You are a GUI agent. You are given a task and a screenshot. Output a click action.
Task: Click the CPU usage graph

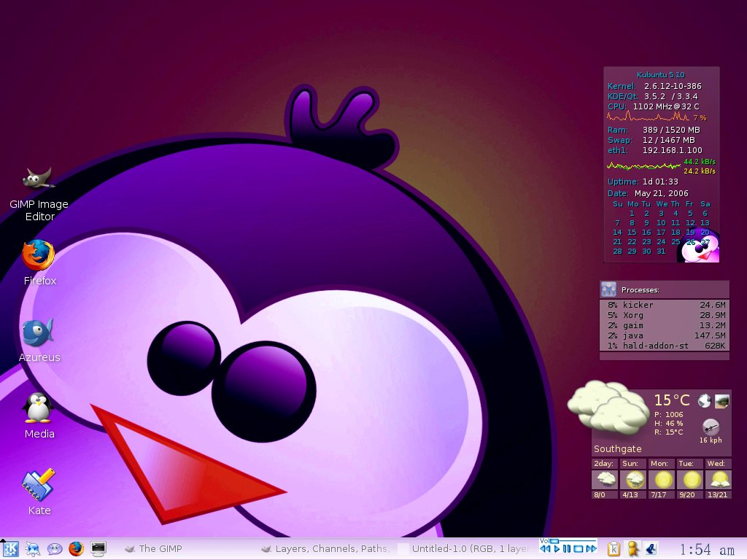648,116
